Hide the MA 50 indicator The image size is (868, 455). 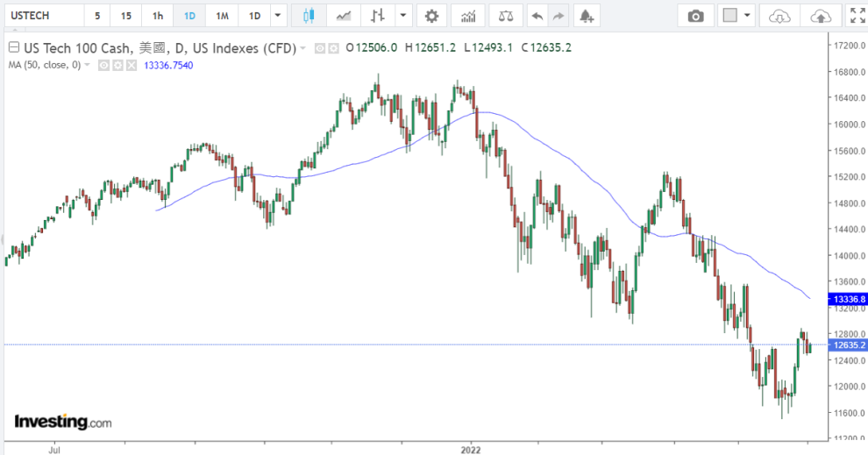coord(103,66)
